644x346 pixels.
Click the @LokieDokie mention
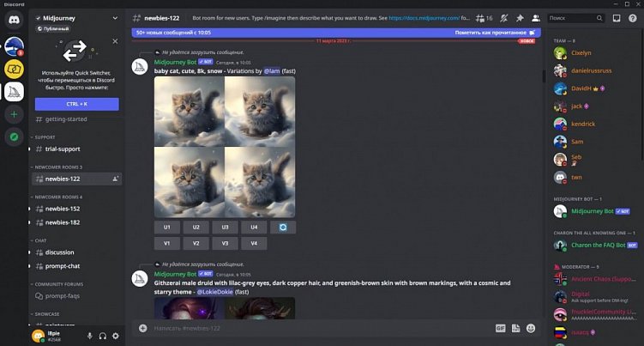coord(214,292)
